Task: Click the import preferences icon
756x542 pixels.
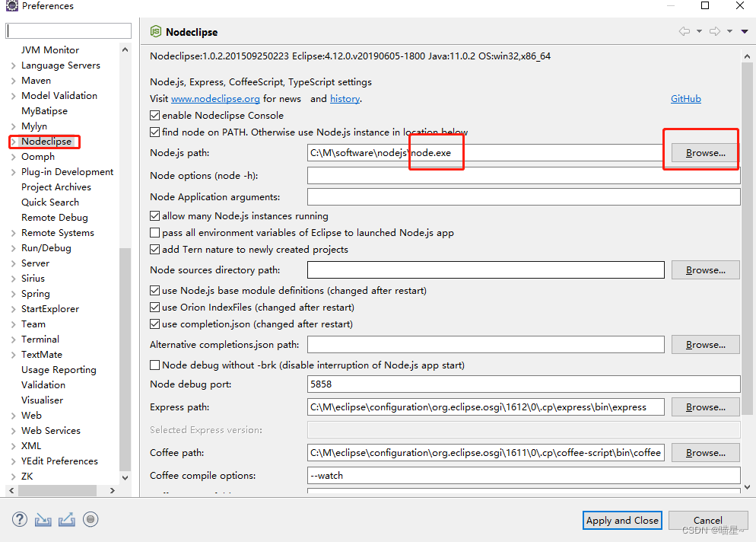Action: click(43, 519)
